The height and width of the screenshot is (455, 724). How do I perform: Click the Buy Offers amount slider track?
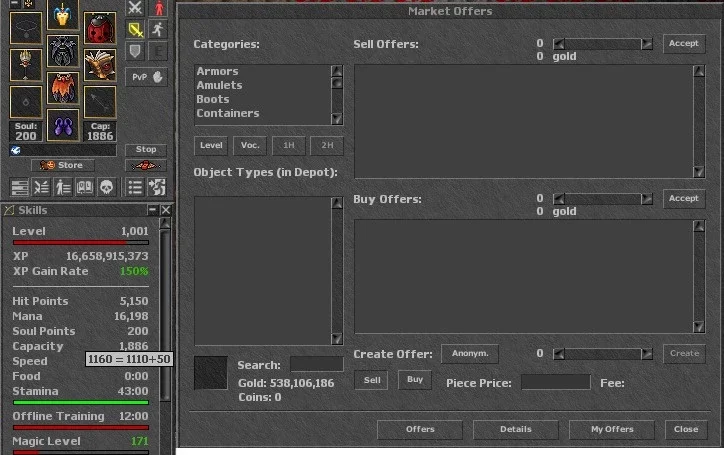click(x=603, y=199)
